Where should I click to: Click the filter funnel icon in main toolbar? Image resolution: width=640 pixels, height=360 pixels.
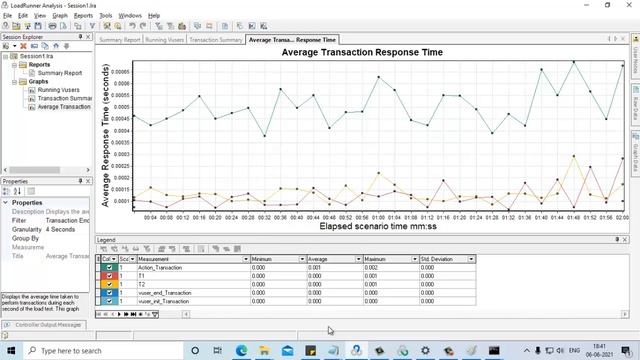[x=92, y=26]
